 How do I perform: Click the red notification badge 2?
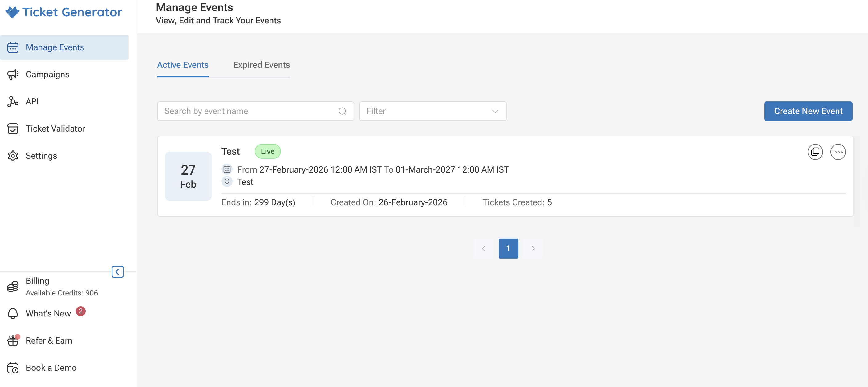[x=80, y=311]
